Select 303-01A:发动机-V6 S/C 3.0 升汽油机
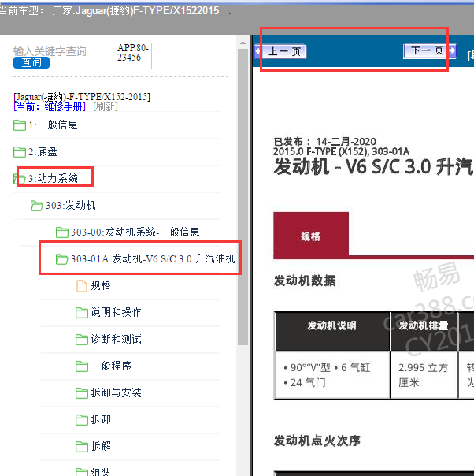 [153, 259]
